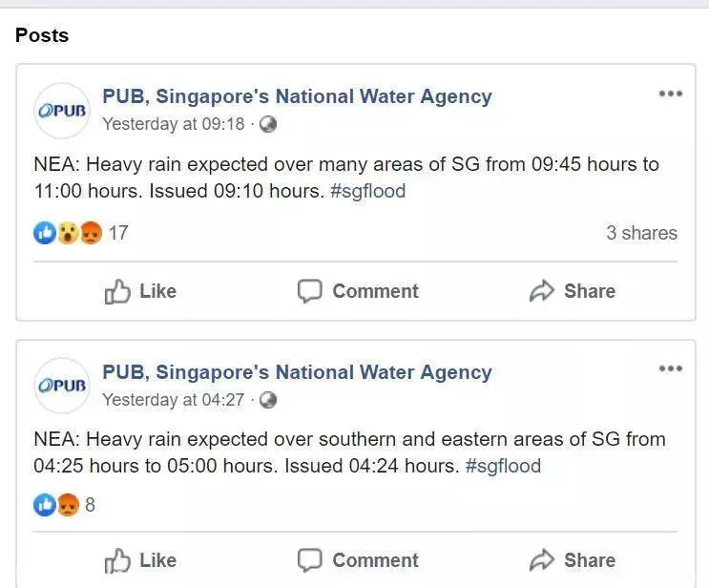709x588 pixels.
Task: View the 3 shares on first post
Action: [x=641, y=233]
